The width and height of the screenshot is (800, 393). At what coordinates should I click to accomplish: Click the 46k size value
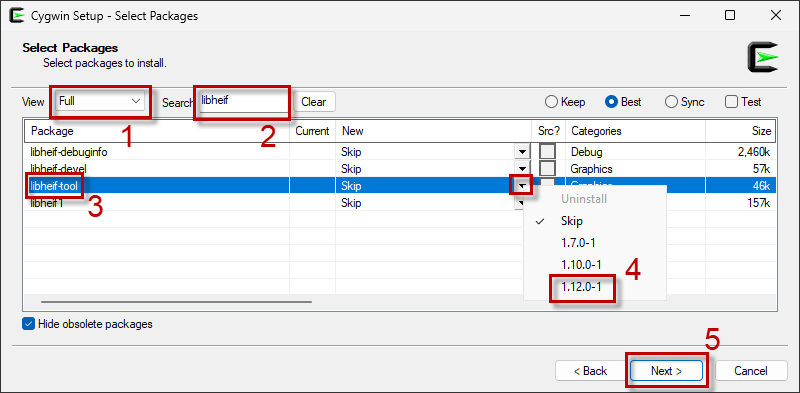pyautogui.click(x=761, y=186)
